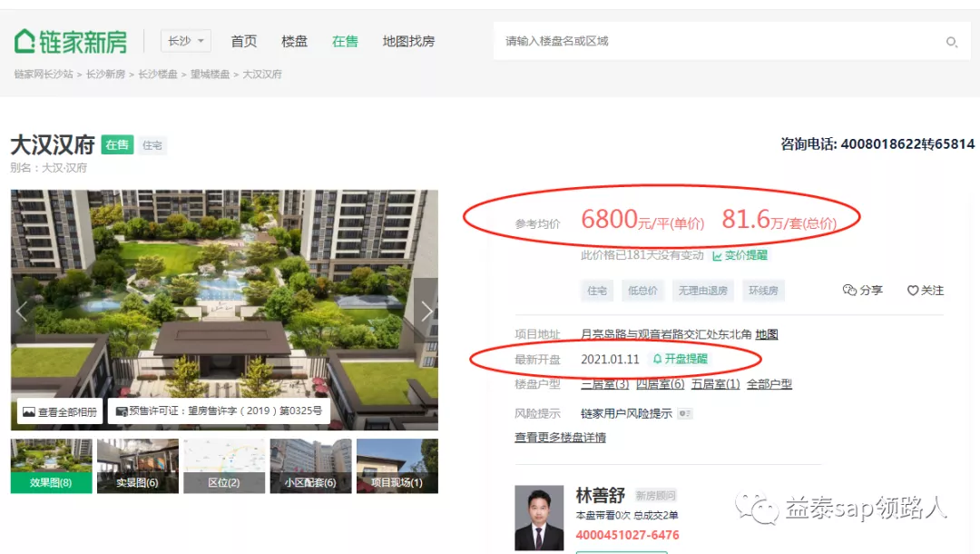Select the 实景图(6) thumbnail
Screen dimensions: 980x554
(138, 466)
